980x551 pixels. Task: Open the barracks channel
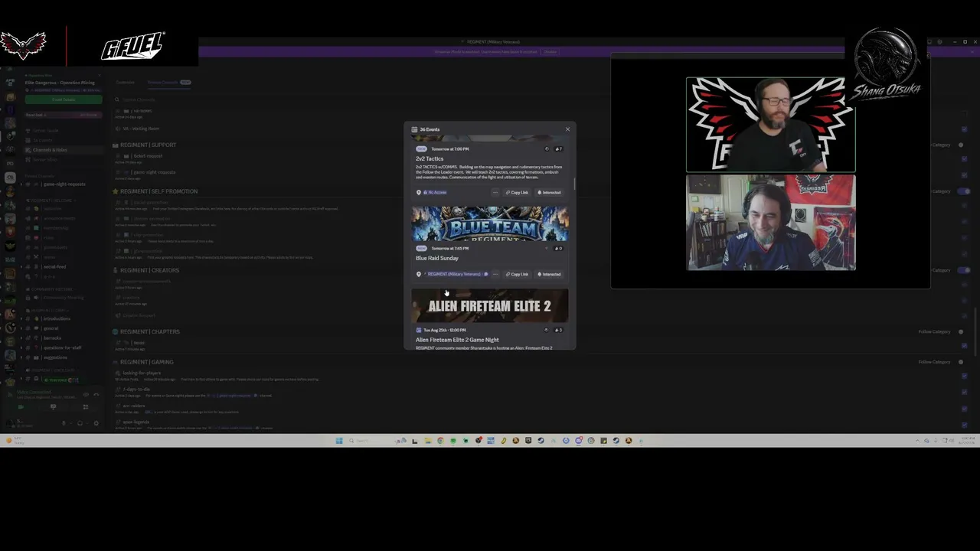click(52, 337)
